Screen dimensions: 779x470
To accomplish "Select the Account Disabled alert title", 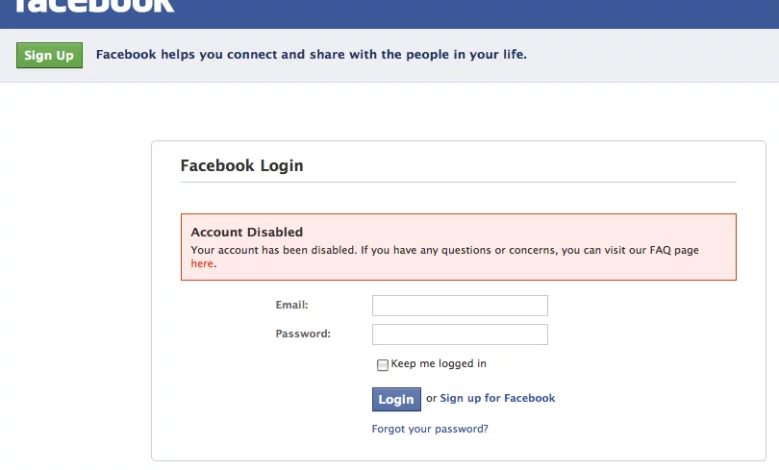I will pyautogui.click(x=246, y=232).
